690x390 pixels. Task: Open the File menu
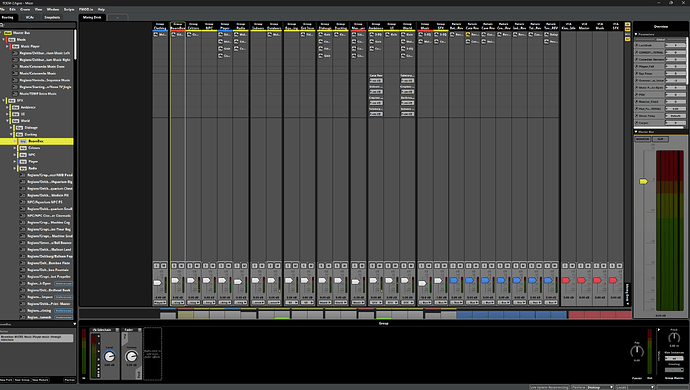pyautogui.click(x=2, y=9)
